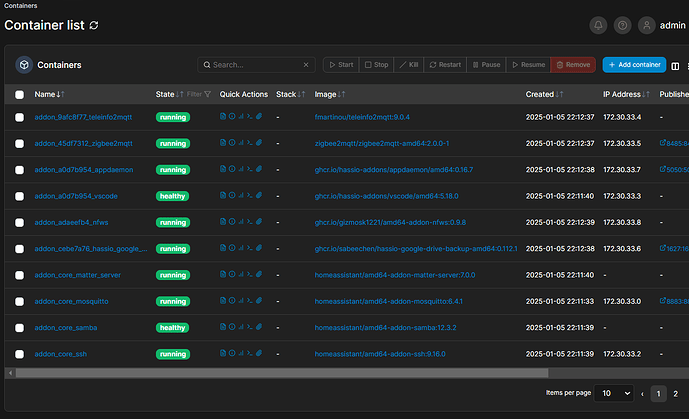Attach to the addon_core_ssh container

pos(259,354)
